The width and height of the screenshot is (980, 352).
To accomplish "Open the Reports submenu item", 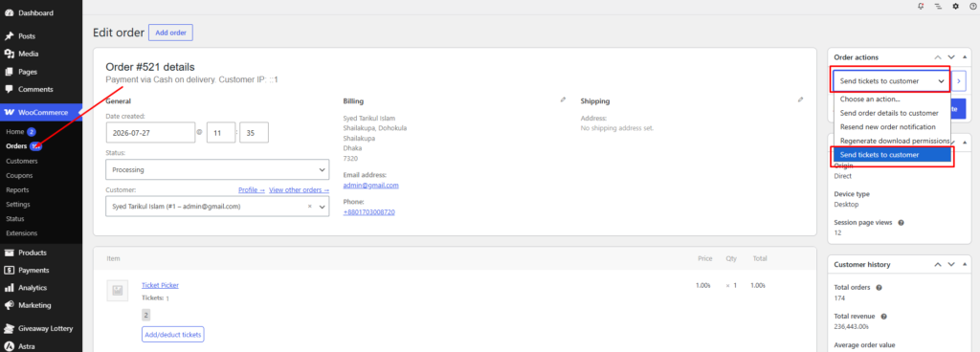I will click(x=17, y=189).
